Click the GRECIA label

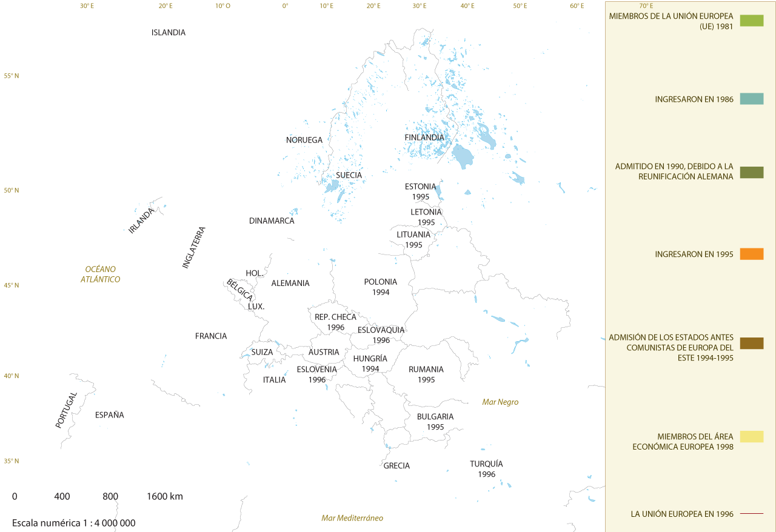(x=396, y=465)
